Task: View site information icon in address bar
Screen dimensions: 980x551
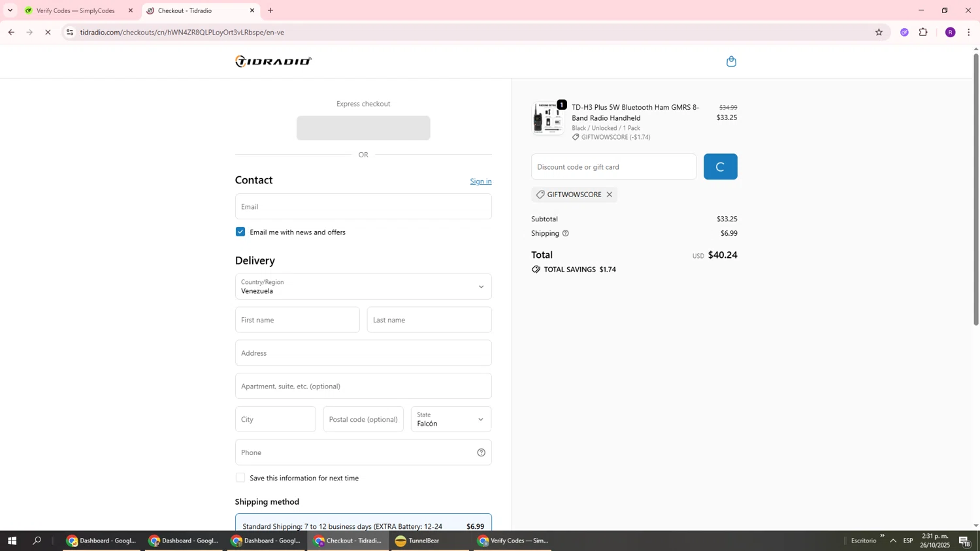Action: (70, 32)
